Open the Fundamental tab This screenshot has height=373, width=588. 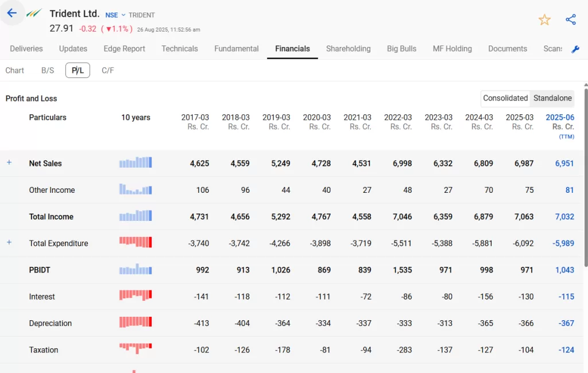(237, 49)
